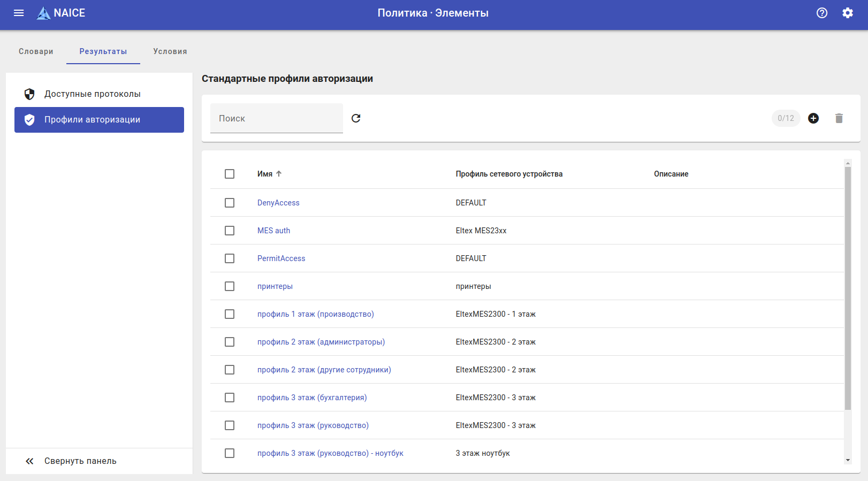Toggle the select-all checkbox in header
Viewport: 868px width, 481px height.
230,174
